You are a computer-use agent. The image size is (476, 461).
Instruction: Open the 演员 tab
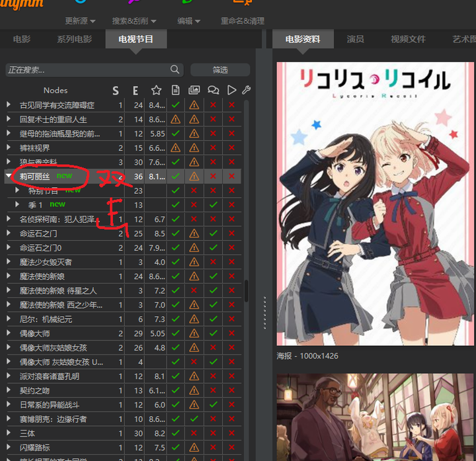356,39
